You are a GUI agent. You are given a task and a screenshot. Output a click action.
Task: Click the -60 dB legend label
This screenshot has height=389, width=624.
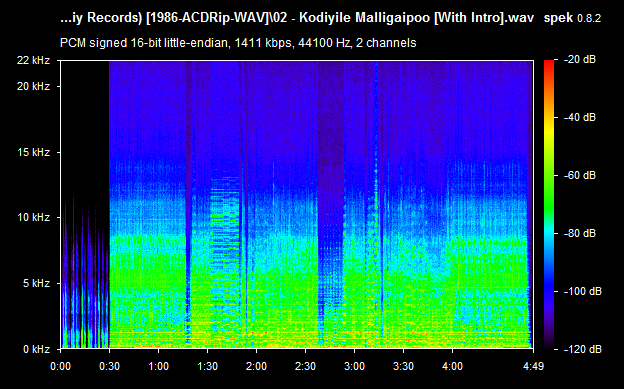pyautogui.click(x=580, y=175)
